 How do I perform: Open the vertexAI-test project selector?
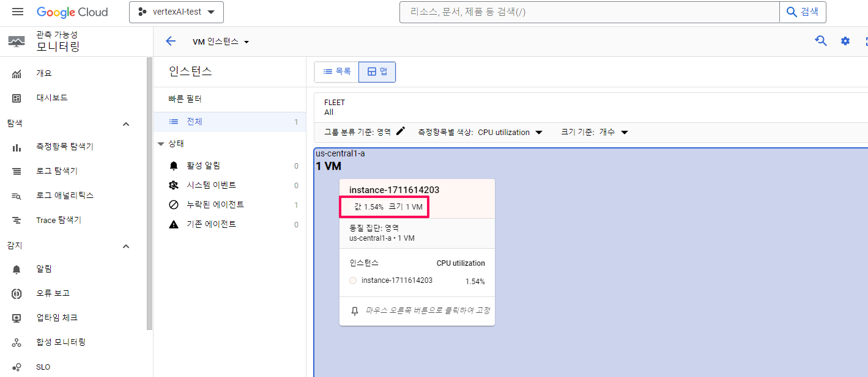pos(176,12)
